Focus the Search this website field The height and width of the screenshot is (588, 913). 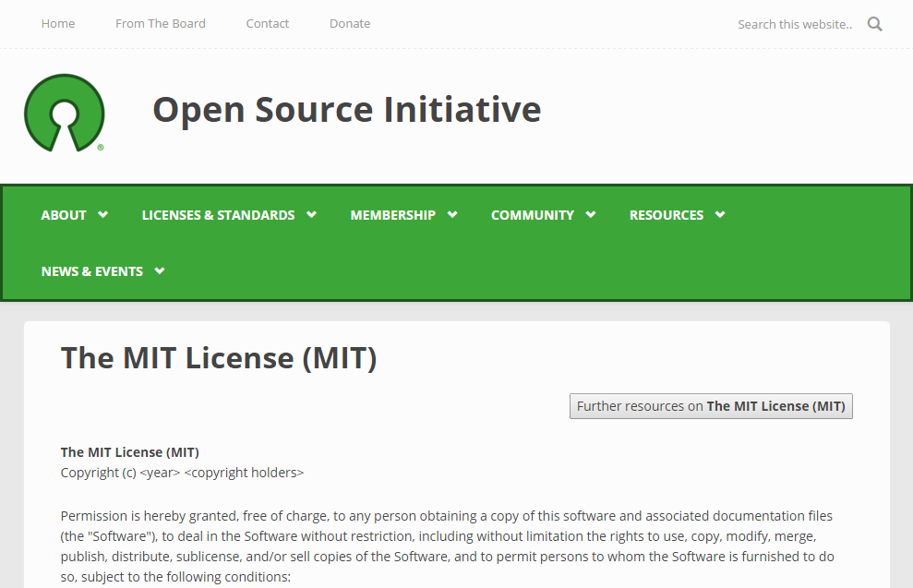pyautogui.click(x=794, y=24)
